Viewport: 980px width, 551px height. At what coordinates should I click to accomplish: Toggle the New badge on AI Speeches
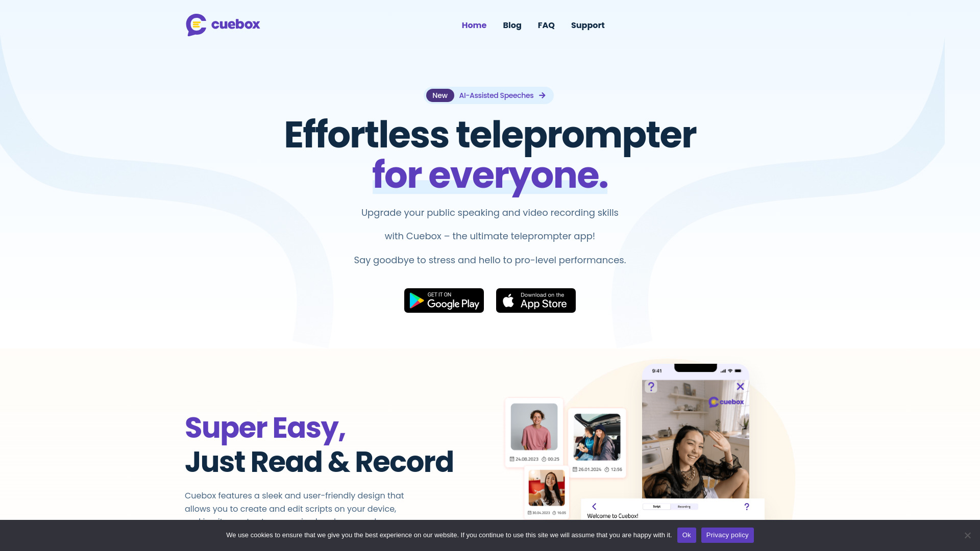439,95
